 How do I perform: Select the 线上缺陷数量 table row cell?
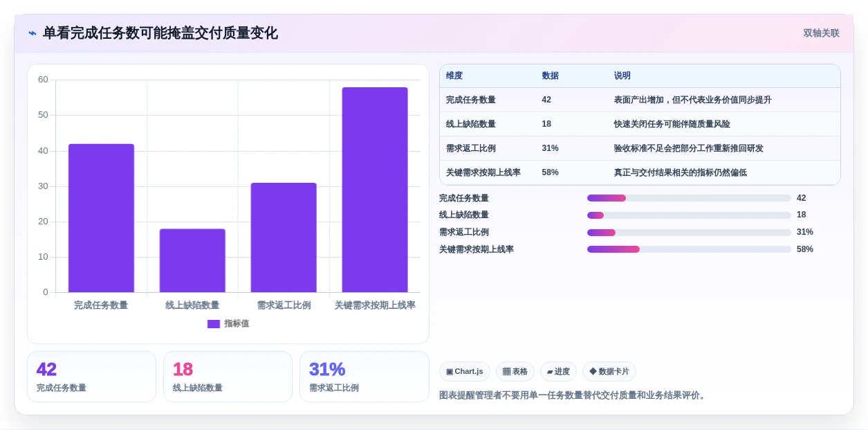471,124
